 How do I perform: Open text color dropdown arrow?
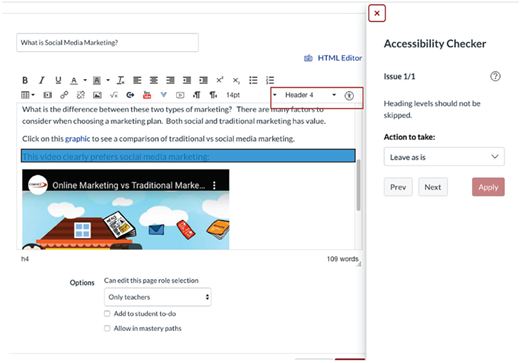click(85, 80)
